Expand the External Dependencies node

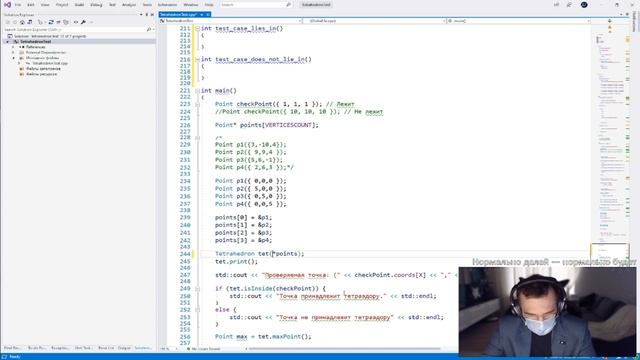click(x=13, y=52)
